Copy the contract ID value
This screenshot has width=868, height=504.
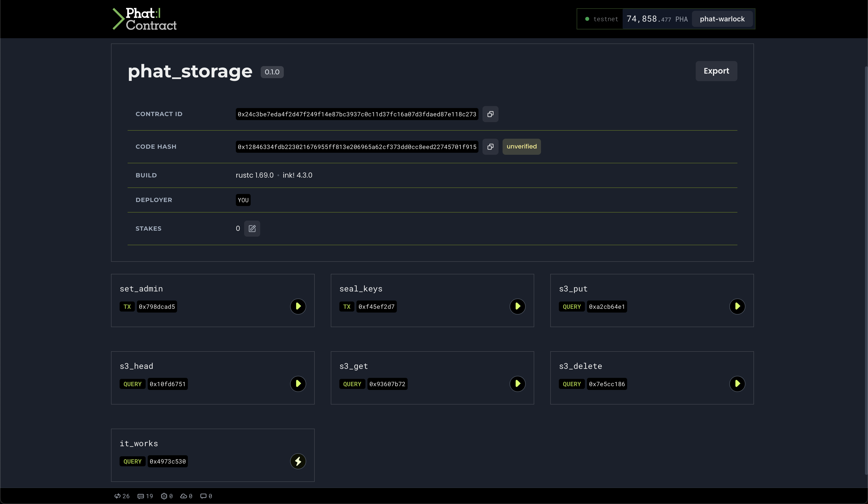coord(490,114)
